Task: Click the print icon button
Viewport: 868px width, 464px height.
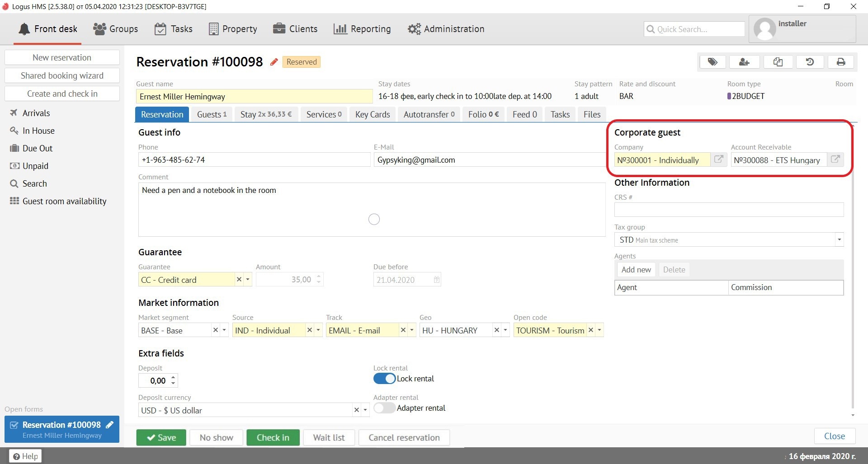Action: tap(841, 62)
